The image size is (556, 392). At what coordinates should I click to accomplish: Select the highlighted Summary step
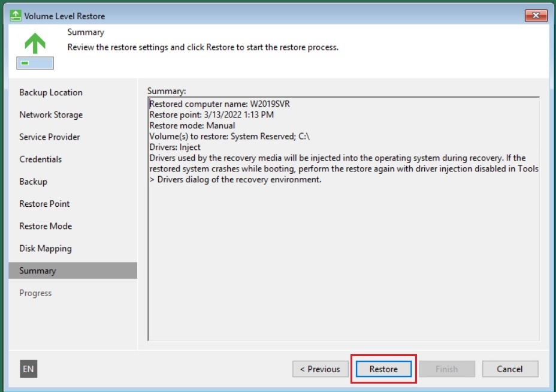38,271
